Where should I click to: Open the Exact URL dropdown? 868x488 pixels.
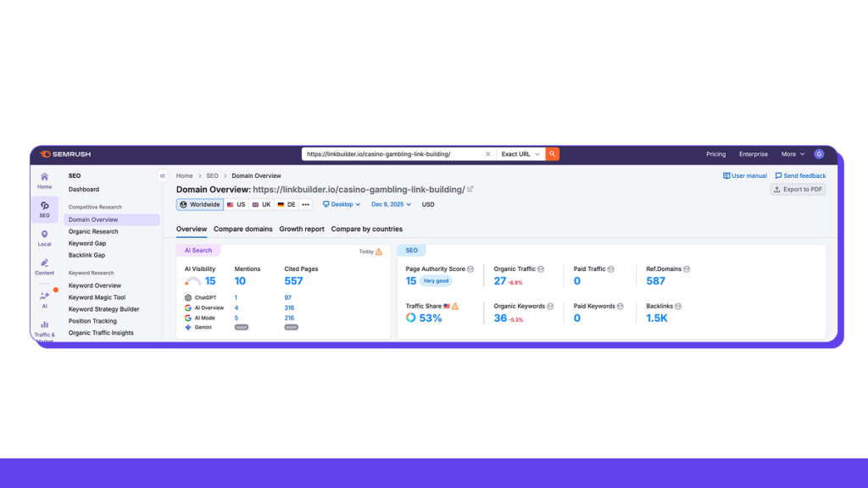click(x=520, y=154)
